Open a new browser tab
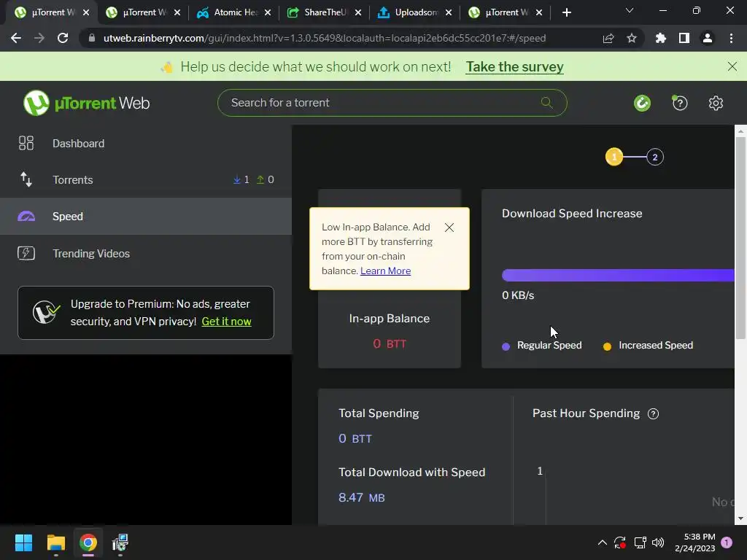Screen dimensions: 747x560 [566, 12]
